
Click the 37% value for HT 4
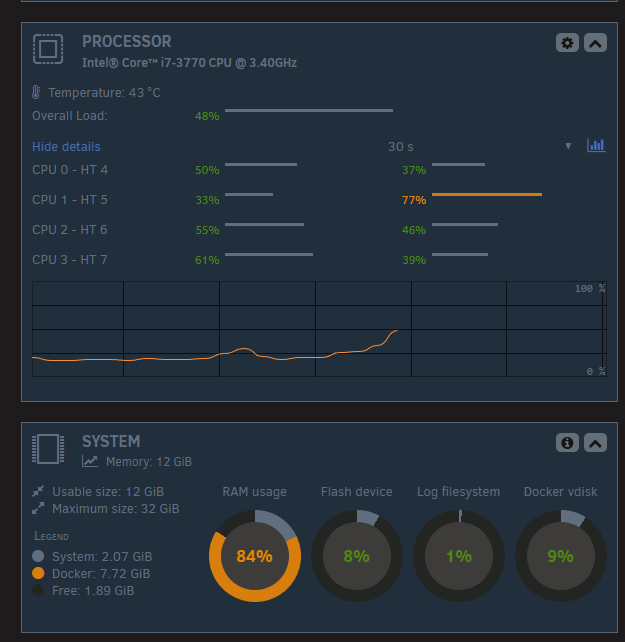[414, 170]
